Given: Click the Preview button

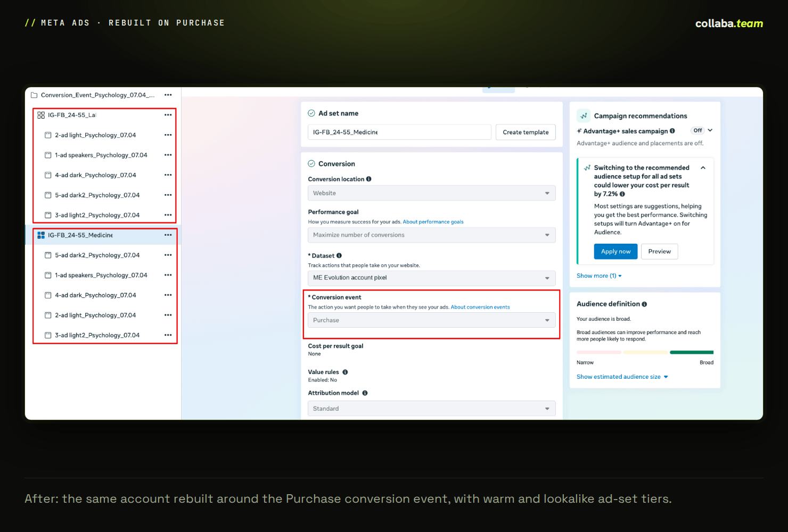Looking at the screenshot, I should [x=660, y=252].
